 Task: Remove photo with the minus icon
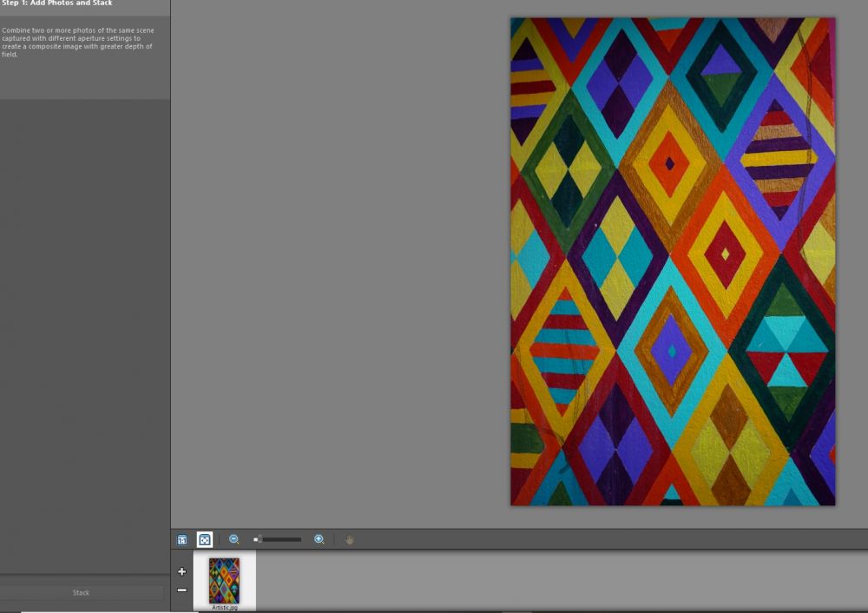181,590
